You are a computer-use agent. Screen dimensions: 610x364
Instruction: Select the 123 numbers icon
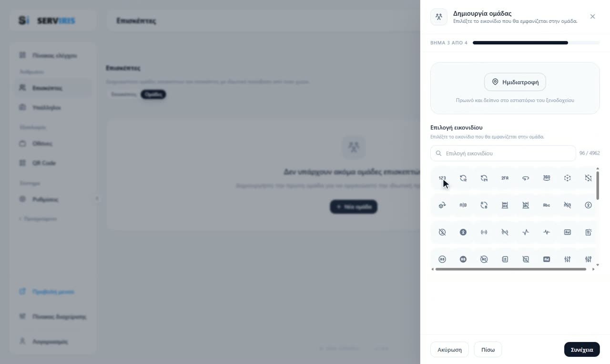click(442, 178)
